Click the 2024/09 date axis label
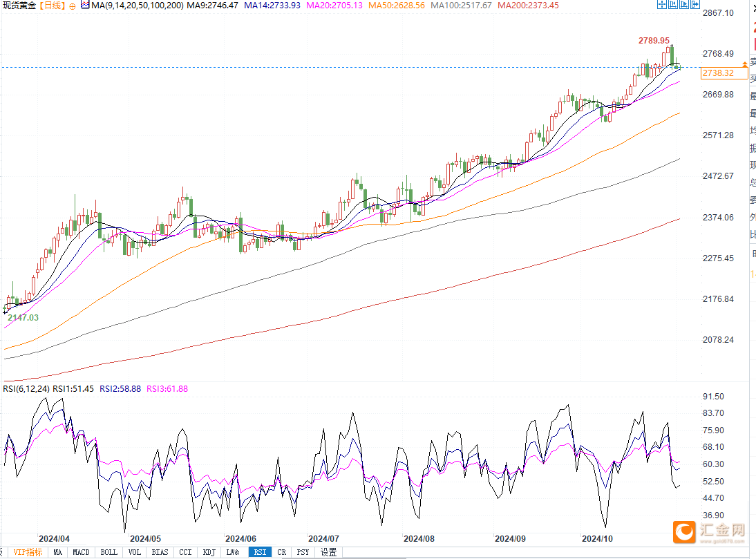 tap(510, 539)
